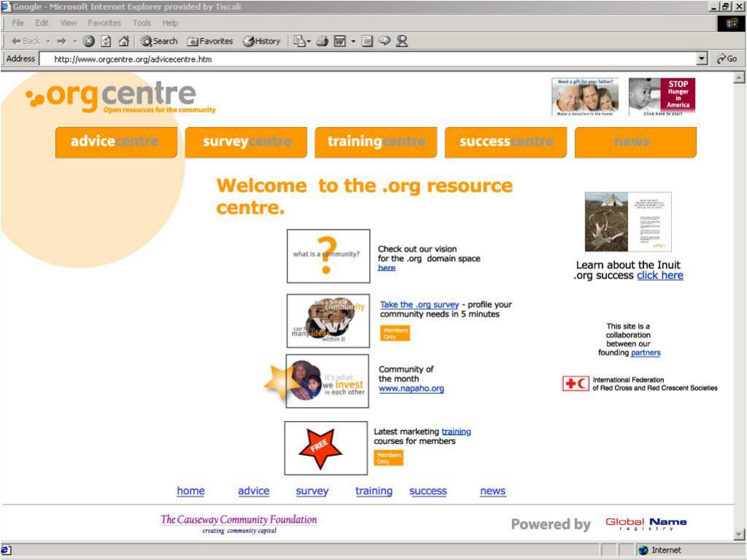Open the Inuit 'click here' link

coord(659,275)
